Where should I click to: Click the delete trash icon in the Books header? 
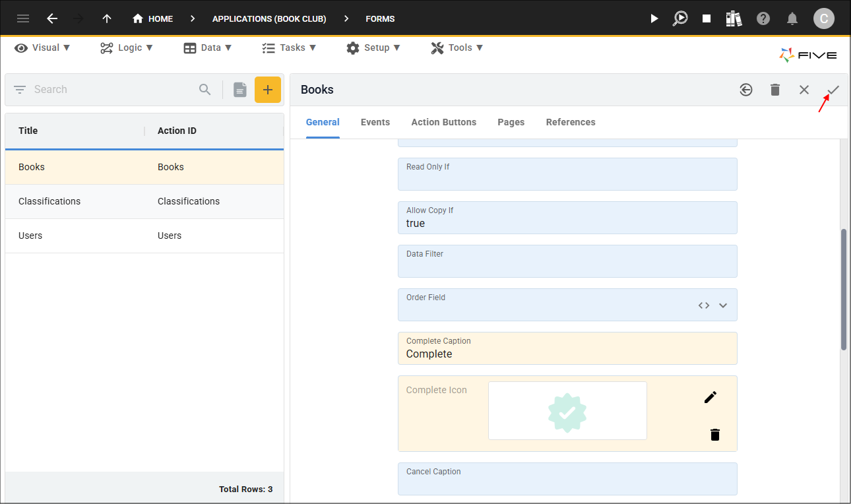[775, 90]
